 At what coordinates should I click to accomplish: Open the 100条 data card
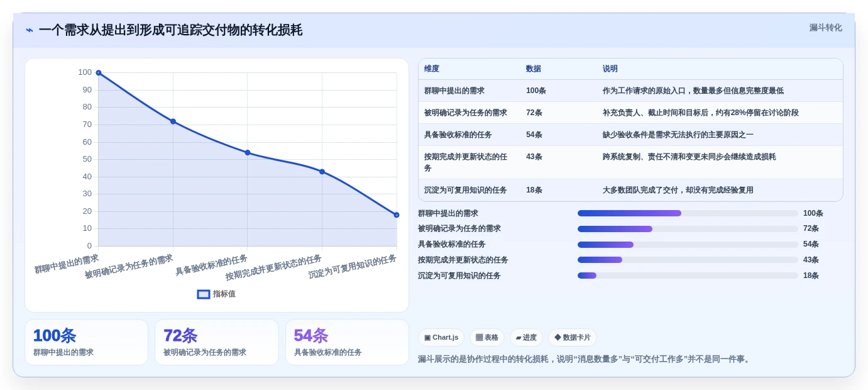pos(86,342)
